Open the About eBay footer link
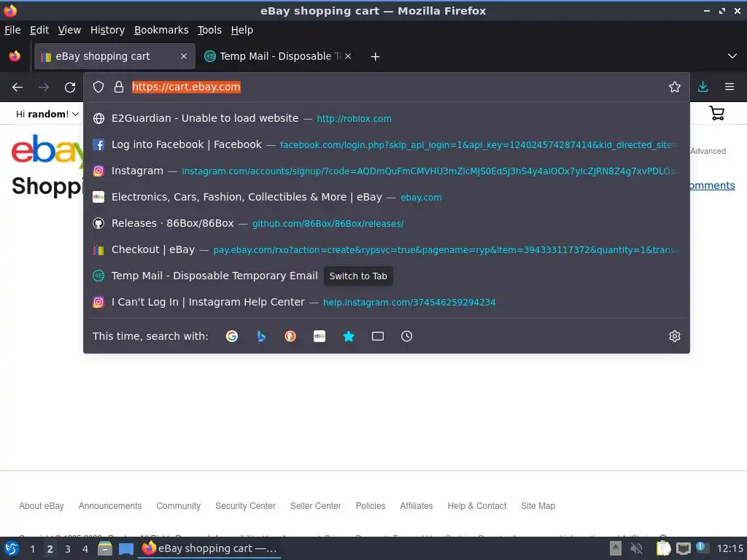This screenshot has height=560, width=747. [42, 506]
